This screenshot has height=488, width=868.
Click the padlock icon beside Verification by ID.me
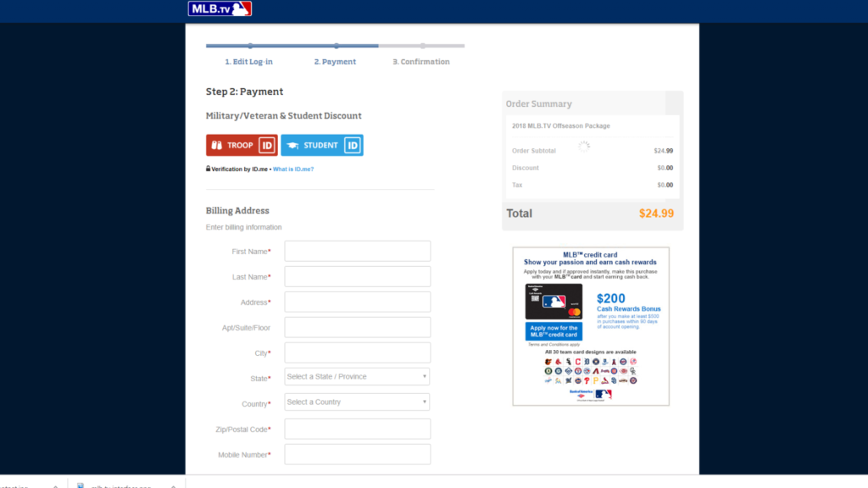(x=209, y=169)
